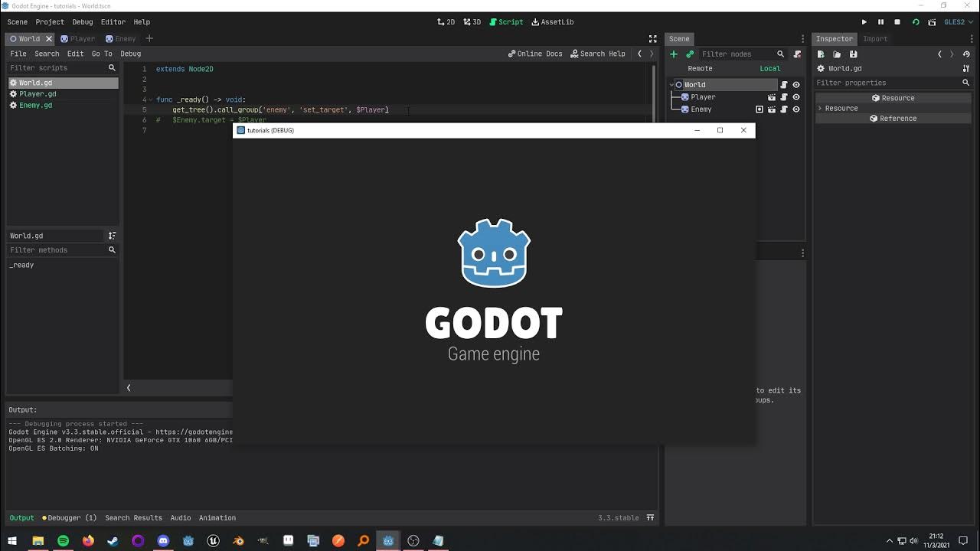Open the script attached to World node
The height and width of the screenshot is (551, 980).
pos(784,85)
